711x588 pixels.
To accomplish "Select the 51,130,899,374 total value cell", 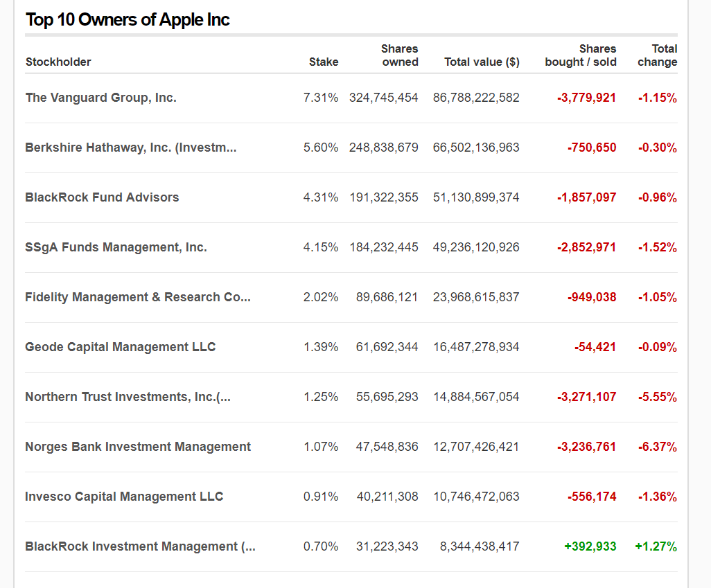I will [476, 197].
